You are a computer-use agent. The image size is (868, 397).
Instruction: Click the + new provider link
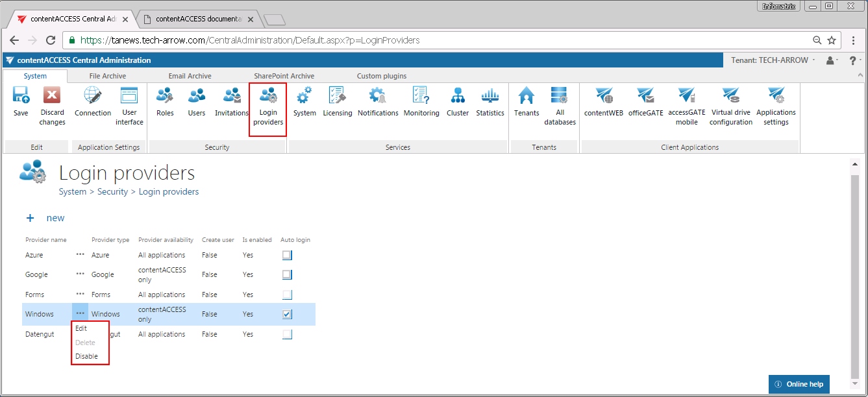(x=45, y=218)
